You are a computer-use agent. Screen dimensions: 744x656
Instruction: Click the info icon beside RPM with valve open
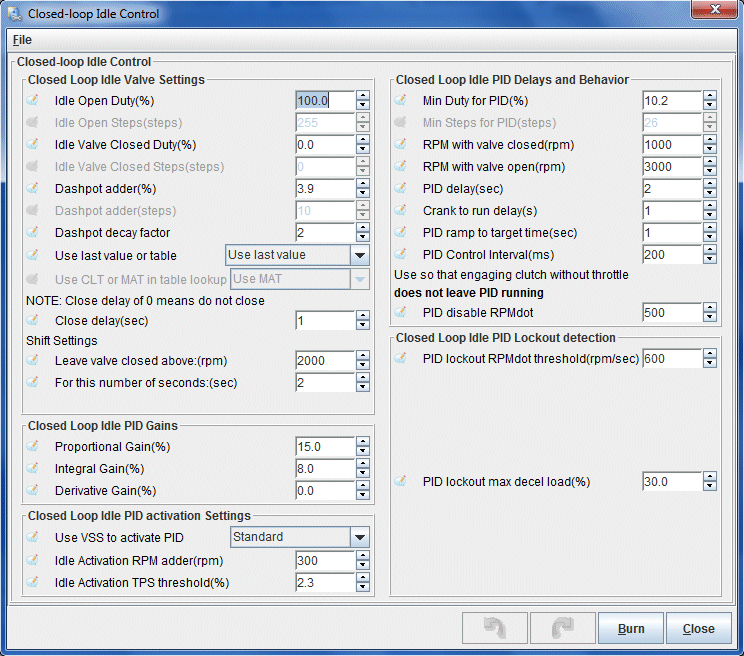pyautogui.click(x=400, y=166)
